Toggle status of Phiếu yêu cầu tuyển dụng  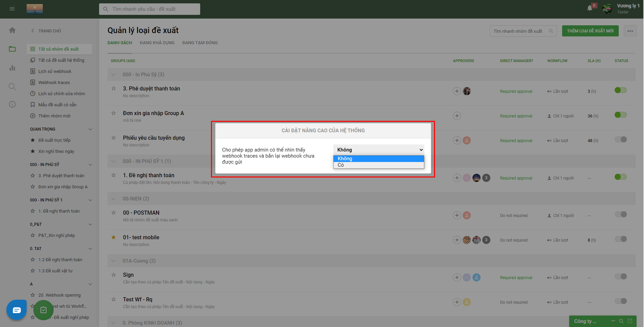coord(620,139)
